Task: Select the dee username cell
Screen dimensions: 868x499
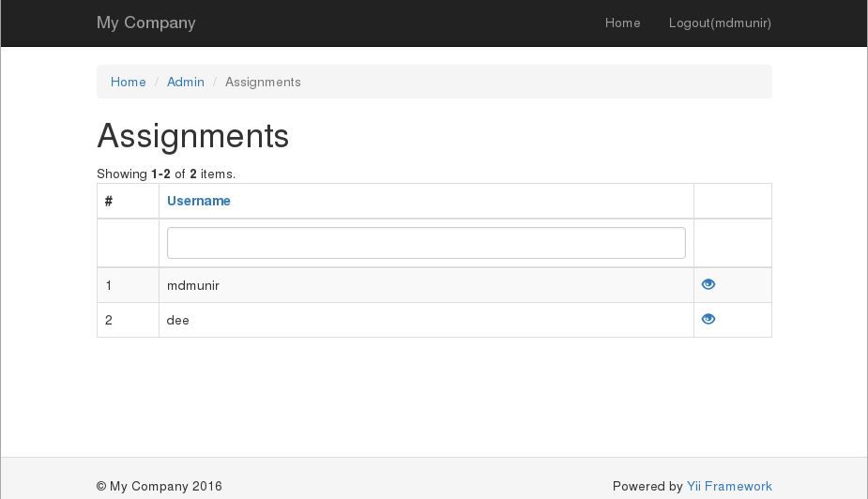Action: 178,320
